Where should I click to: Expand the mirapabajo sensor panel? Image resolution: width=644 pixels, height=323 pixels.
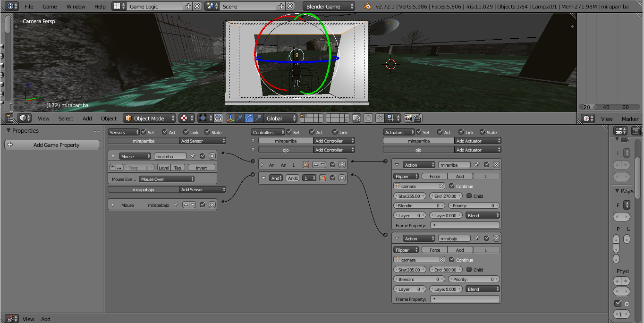coord(113,205)
